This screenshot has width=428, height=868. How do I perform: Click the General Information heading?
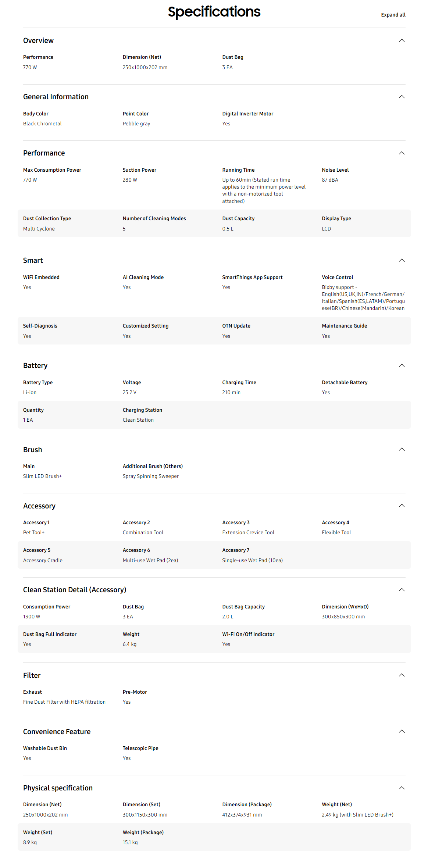(x=56, y=97)
